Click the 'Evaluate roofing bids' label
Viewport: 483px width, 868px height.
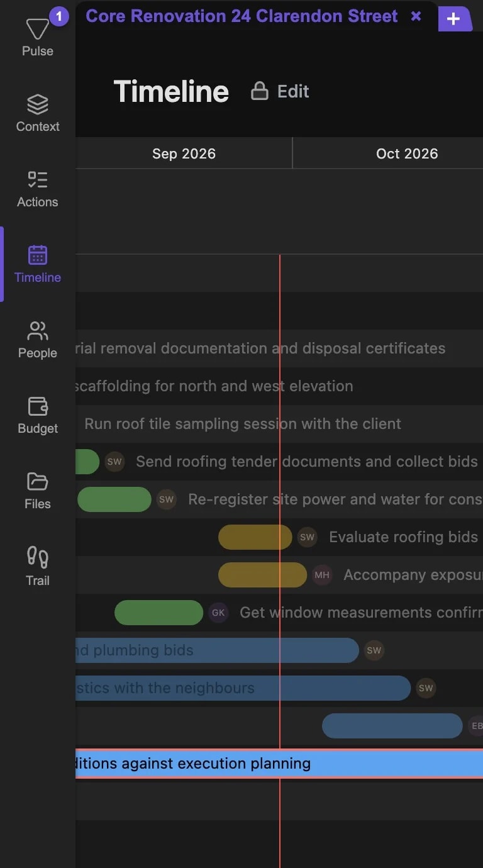[x=403, y=537]
